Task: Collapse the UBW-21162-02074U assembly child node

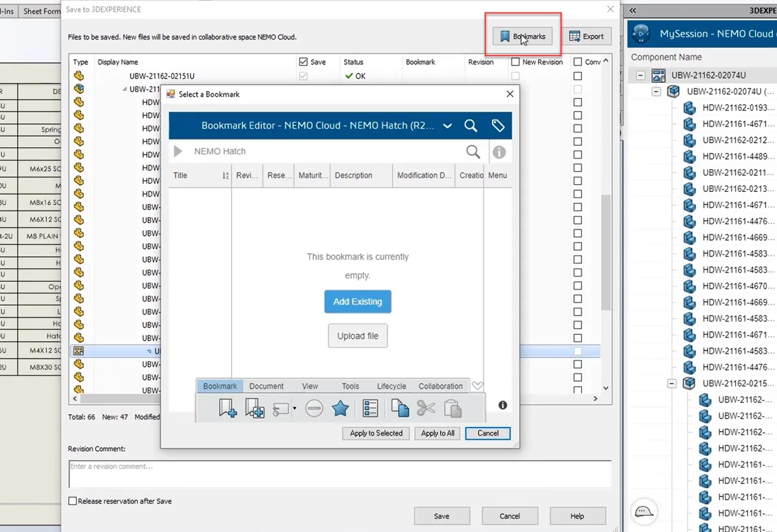Action: pos(656,91)
